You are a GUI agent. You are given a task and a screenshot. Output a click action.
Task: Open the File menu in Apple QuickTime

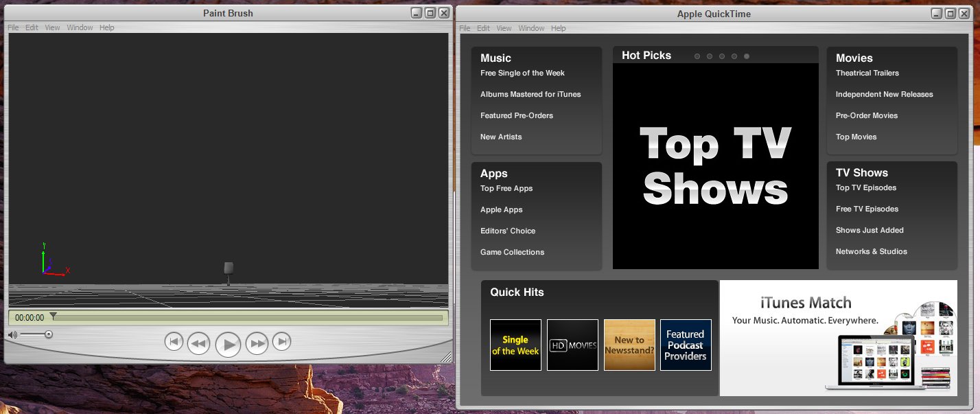coord(465,28)
